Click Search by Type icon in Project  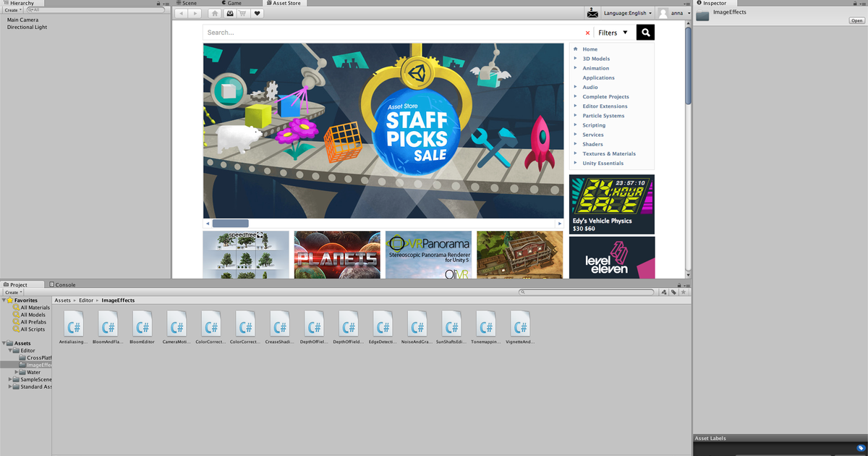pos(663,292)
